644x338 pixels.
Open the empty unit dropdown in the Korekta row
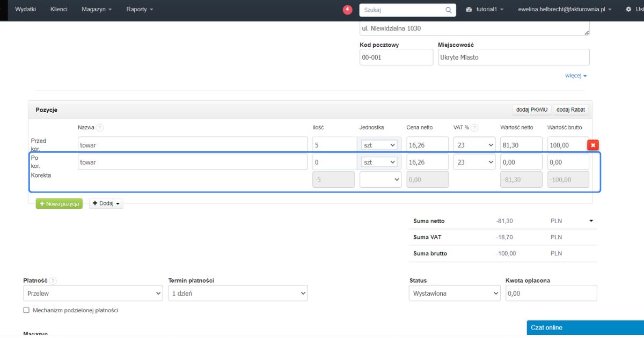(380, 179)
